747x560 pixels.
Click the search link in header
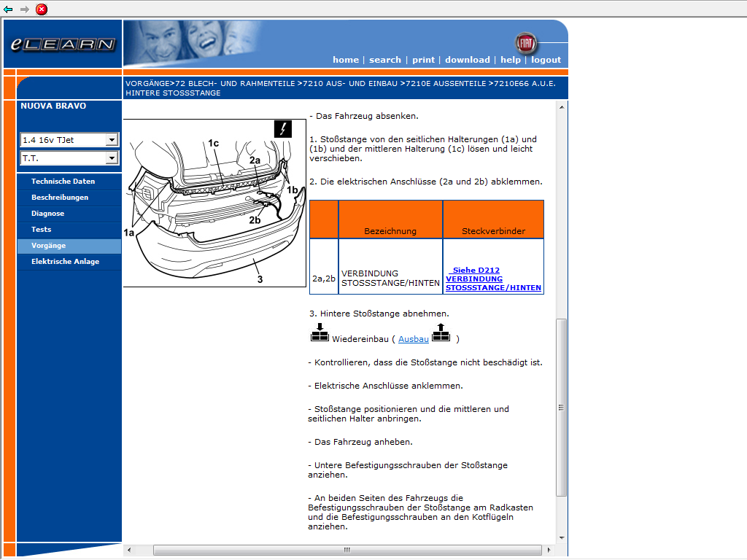pos(384,60)
